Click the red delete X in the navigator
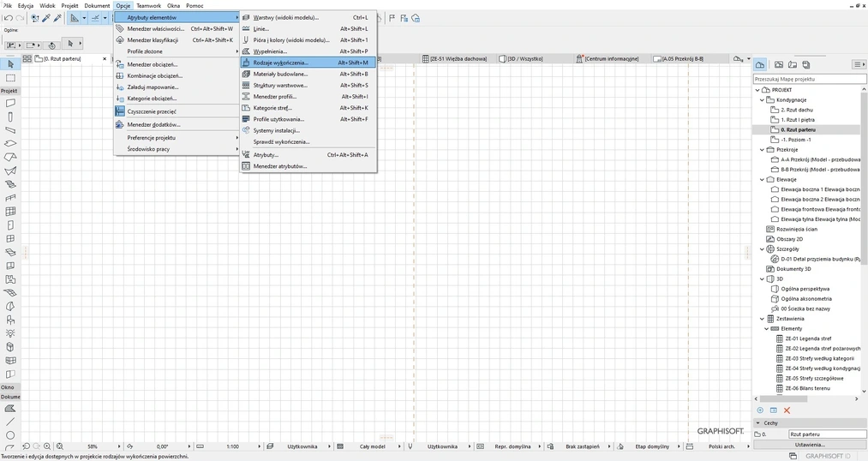Image resolution: width=868 pixels, height=461 pixels. click(x=787, y=410)
